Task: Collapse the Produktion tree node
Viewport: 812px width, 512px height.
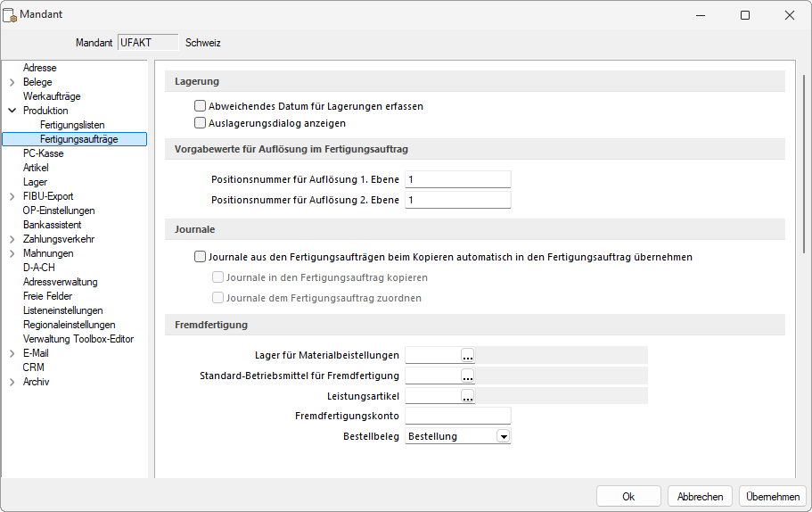Action: coord(12,111)
